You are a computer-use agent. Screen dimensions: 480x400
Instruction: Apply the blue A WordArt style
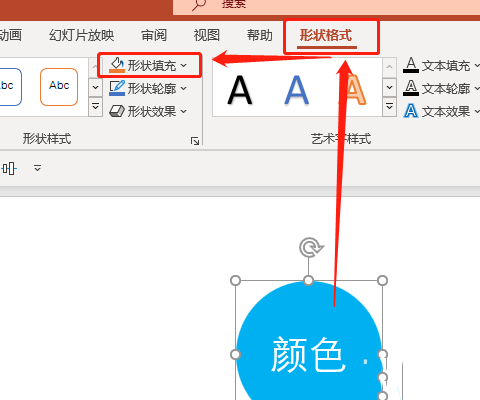pyautogui.click(x=297, y=90)
